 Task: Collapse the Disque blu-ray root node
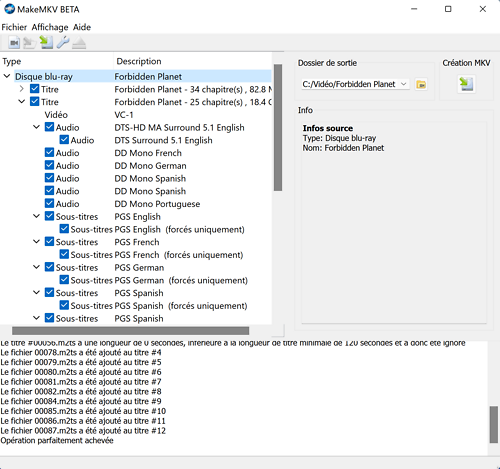(7, 76)
